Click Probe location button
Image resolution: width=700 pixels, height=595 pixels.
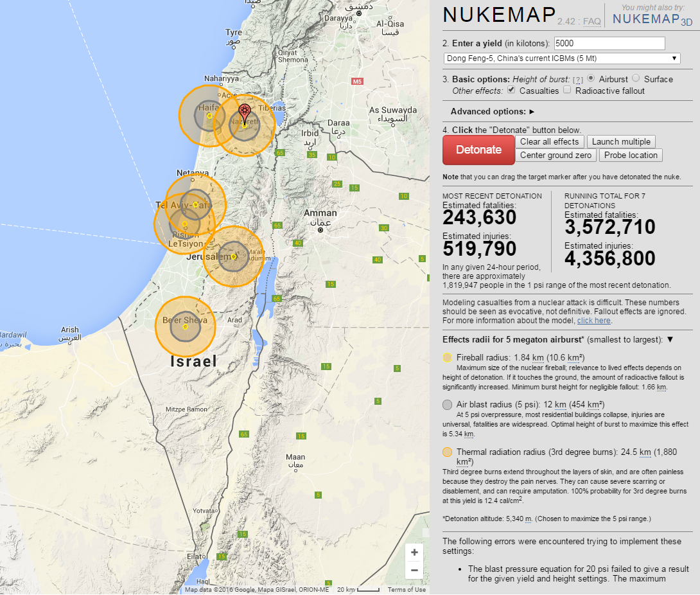tap(631, 155)
